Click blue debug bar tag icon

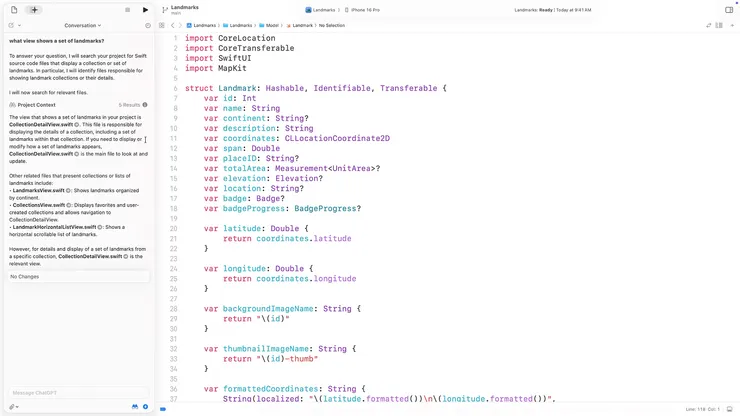(x=163, y=409)
